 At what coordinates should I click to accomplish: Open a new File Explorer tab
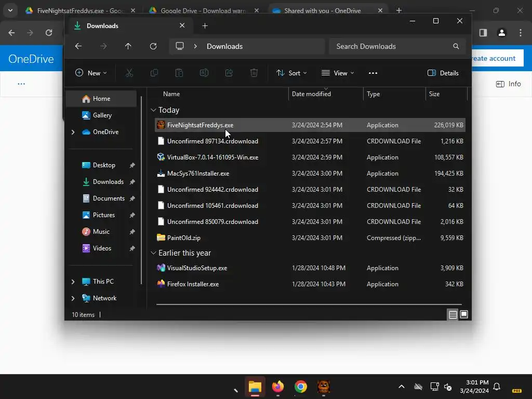coord(205,26)
